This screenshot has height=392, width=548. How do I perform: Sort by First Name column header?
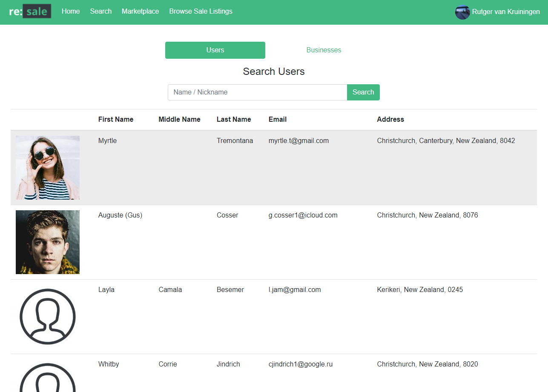pos(116,120)
